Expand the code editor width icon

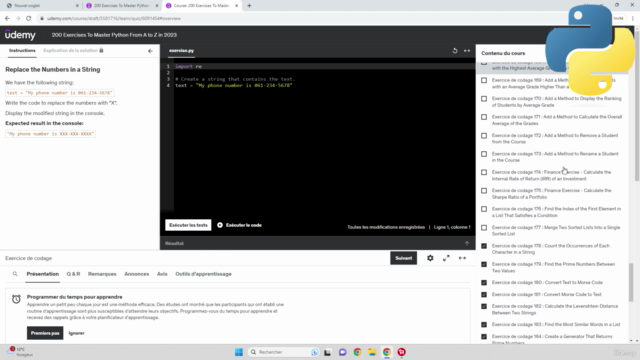[x=467, y=51]
